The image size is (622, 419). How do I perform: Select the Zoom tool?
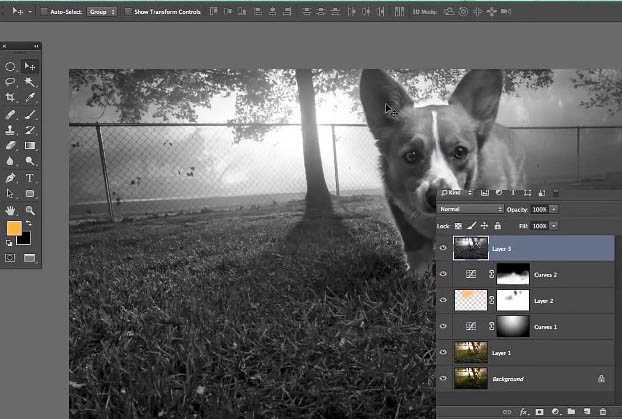point(30,210)
